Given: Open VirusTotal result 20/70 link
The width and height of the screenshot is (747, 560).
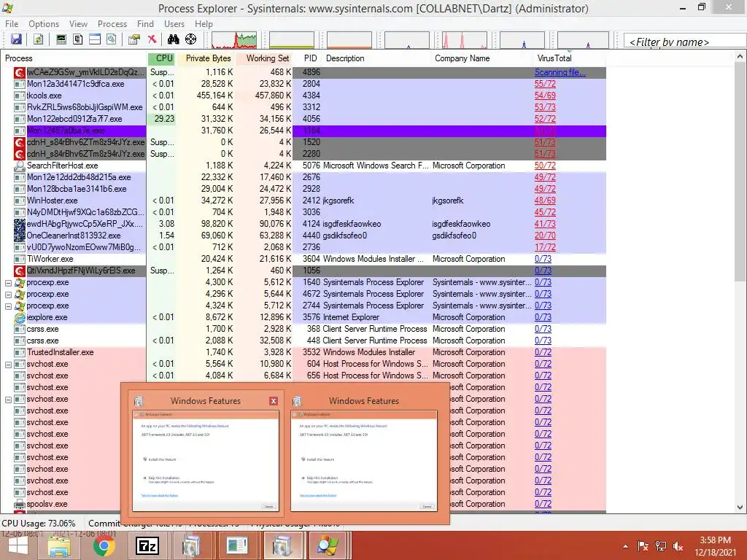Looking at the screenshot, I should click(545, 236).
